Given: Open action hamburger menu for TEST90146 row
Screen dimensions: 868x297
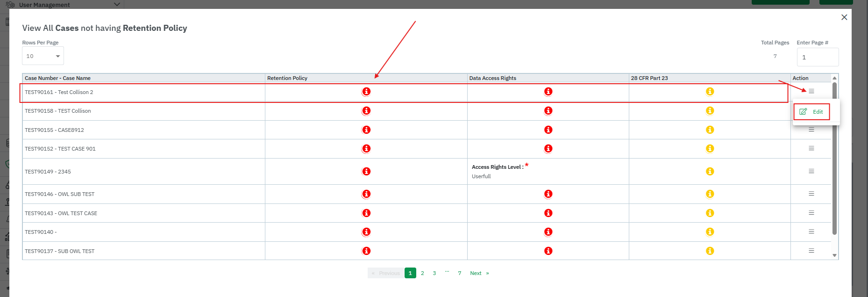Looking at the screenshot, I should click(811, 194).
